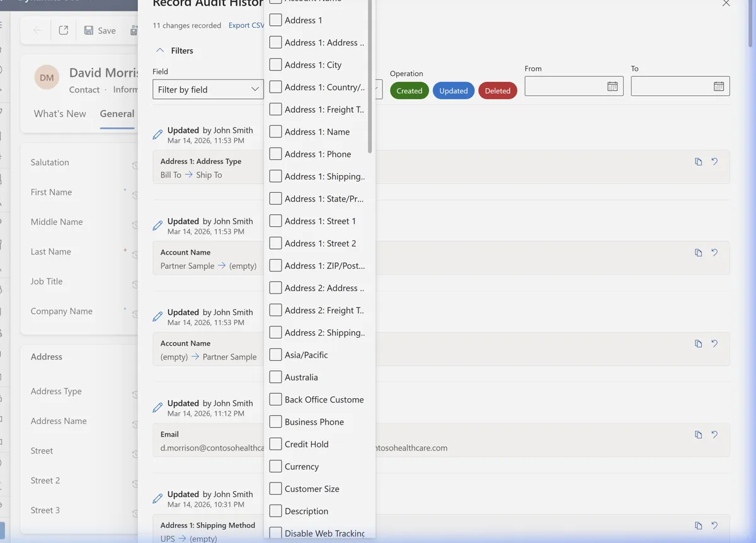Switch to the What's New tab
This screenshot has height=543, width=756.
point(60,113)
